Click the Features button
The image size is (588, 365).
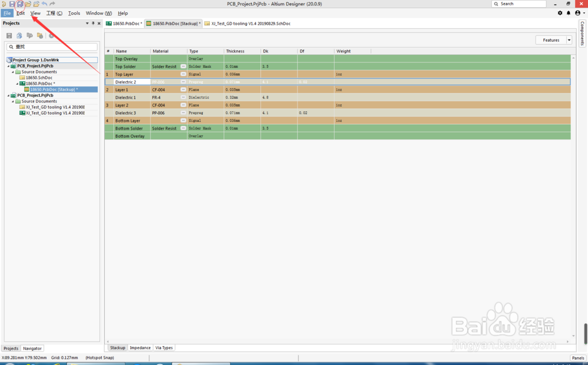(550, 40)
